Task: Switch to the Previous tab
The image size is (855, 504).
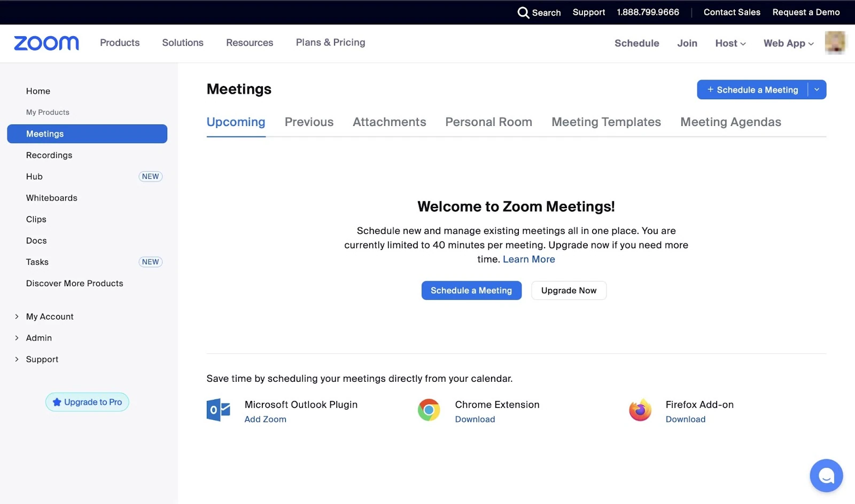Action: point(309,122)
